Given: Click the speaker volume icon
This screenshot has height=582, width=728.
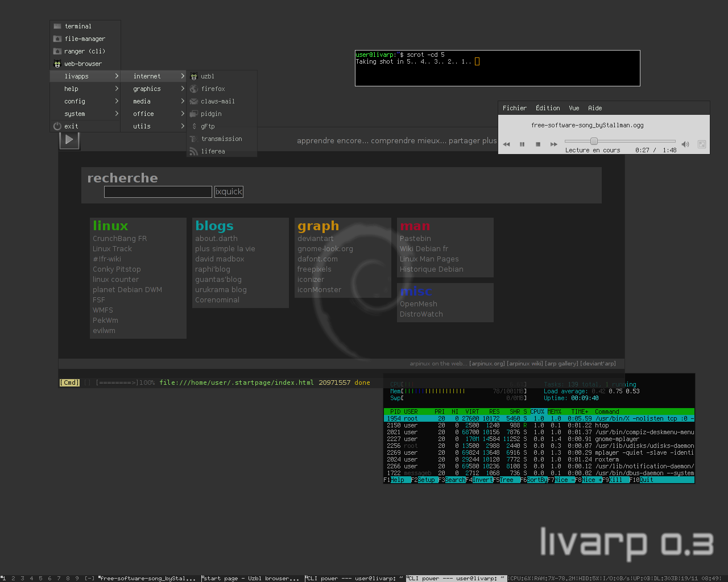Looking at the screenshot, I should click(685, 144).
